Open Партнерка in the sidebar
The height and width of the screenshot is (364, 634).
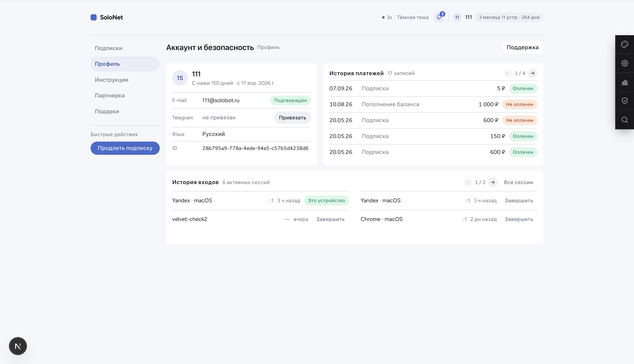[x=125, y=96]
